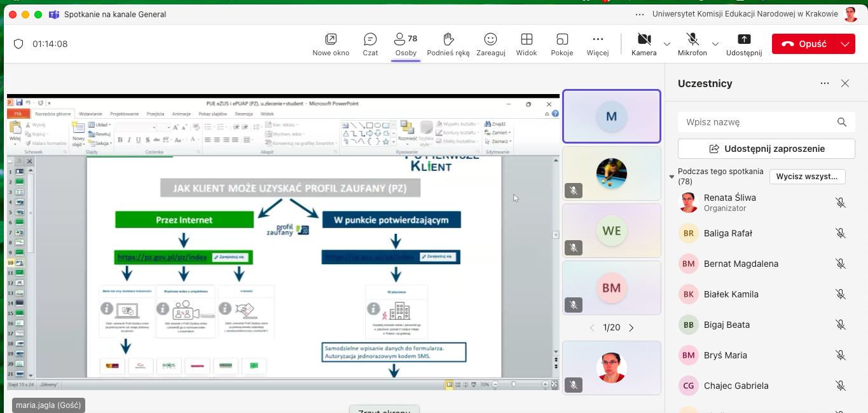Click Wycisz wszystkich button
Image resolution: width=868 pixels, height=413 pixels.
[807, 176]
